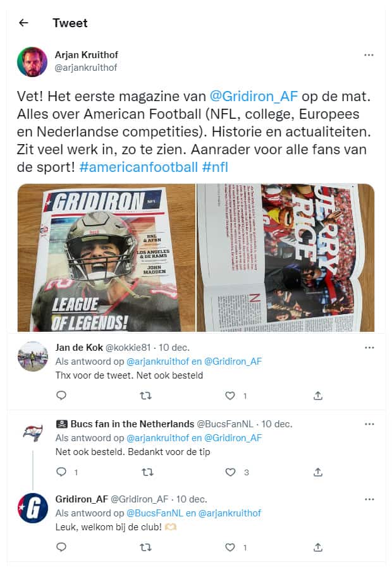Viewport: 392px width, 572px height.
Task: Open the #americanfootball hashtag
Action: (138, 167)
